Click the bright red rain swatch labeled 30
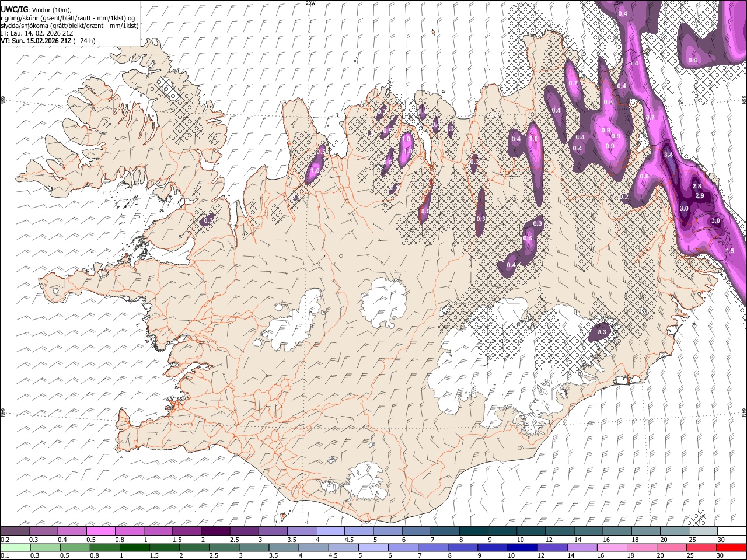The width and height of the screenshot is (747, 560). pos(731,547)
